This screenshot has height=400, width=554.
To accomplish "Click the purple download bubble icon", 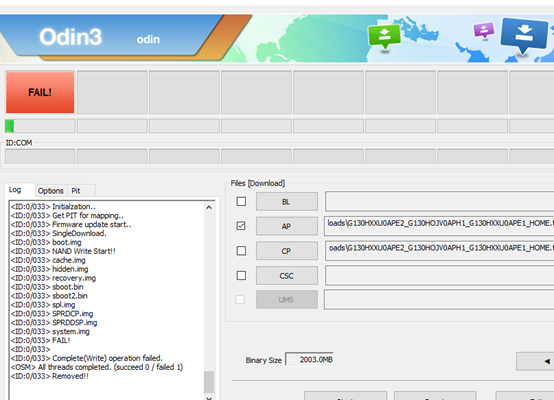I will click(484, 30).
